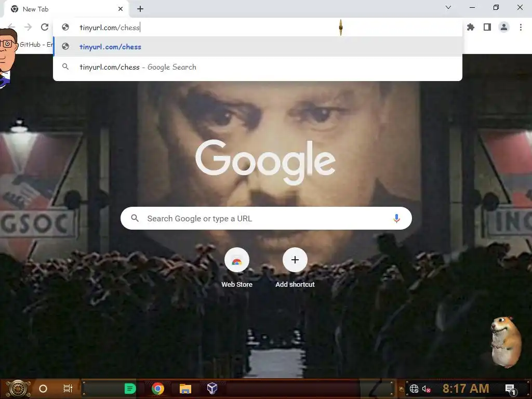Screen dimensions: 532x399
Task: Open the profile avatar menu
Action: click(x=504, y=27)
